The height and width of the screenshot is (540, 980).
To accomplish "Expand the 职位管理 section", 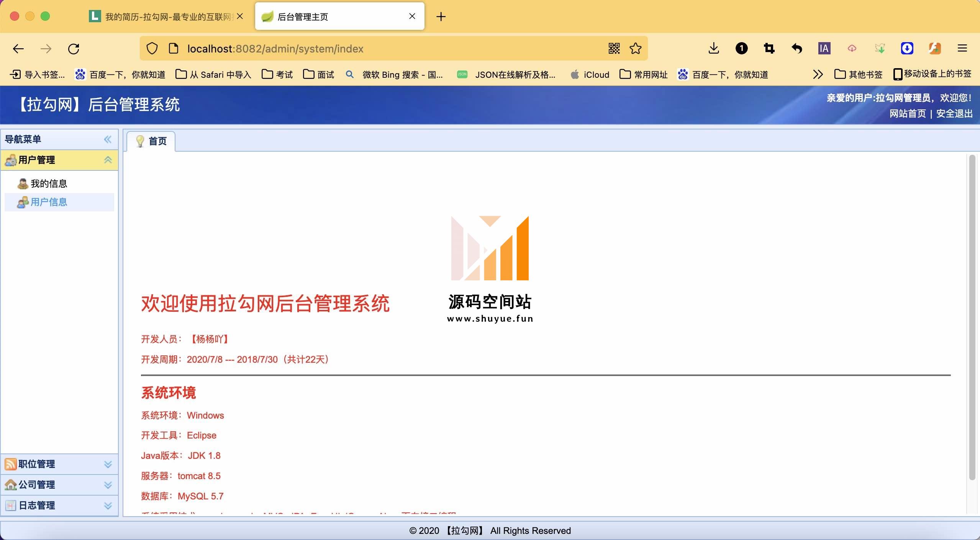I will tap(108, 464).
